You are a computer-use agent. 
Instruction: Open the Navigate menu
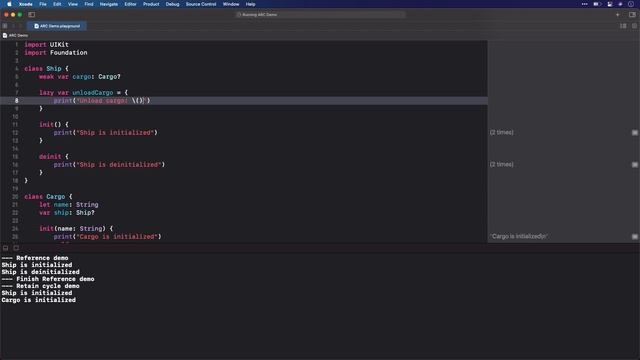pyautogui.click(x=109, y=4)
